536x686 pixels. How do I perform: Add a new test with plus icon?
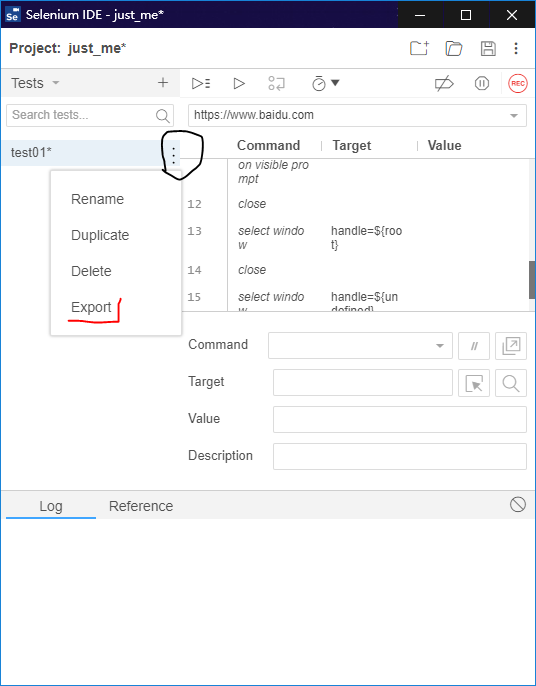[163, 83]
